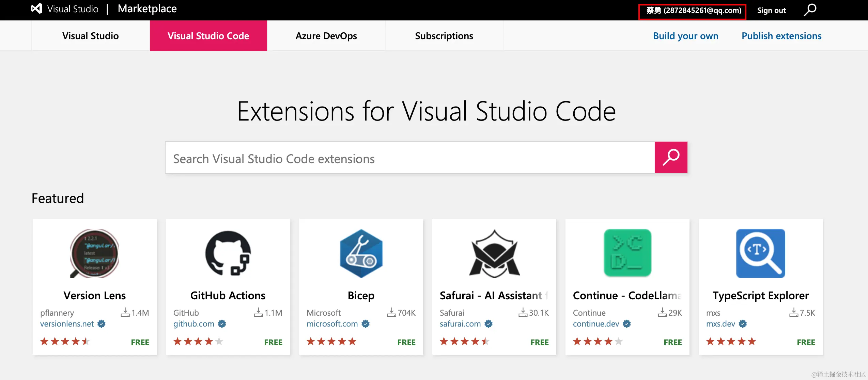Viewport: 868px width, 380px height.
Task: Click the Marketplace header title
Action: pos(147,9)
